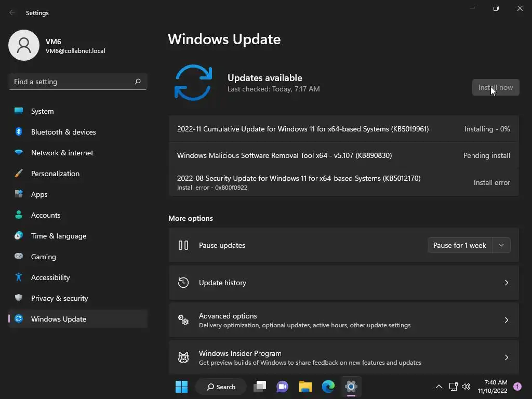Image resolution: width=532 pixels, height=399 pixels.
Task: Click the Privacy & security sidebar label
Action: [x=59, y=298]
